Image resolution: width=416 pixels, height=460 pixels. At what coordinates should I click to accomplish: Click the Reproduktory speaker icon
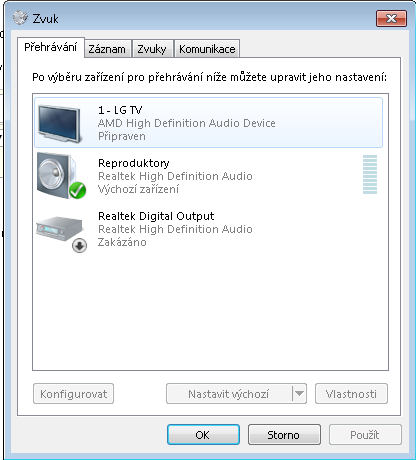(57, 175)
